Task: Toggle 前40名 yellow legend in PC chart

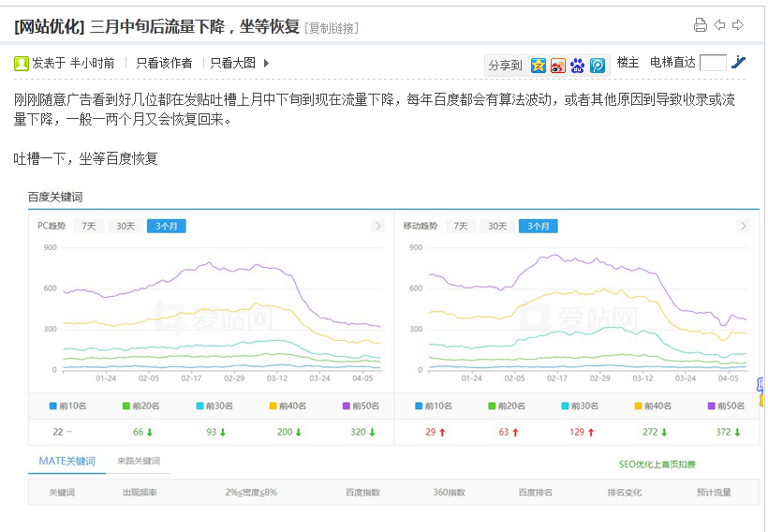Action: tap(288, 406)
